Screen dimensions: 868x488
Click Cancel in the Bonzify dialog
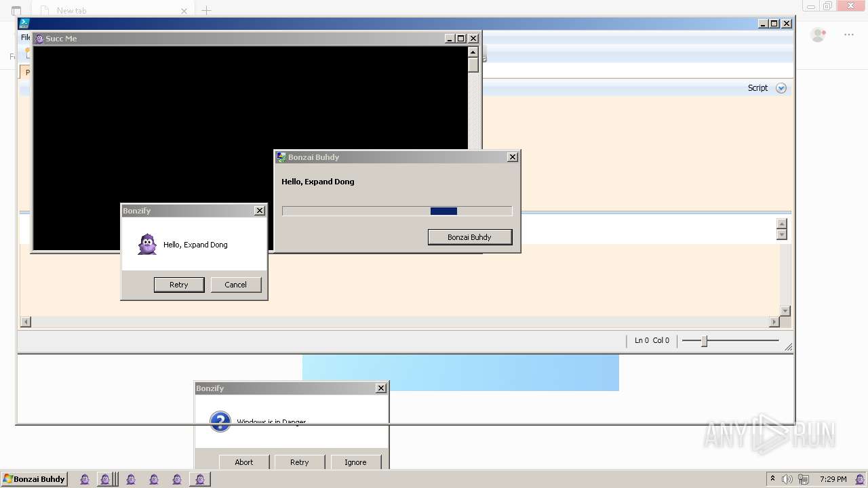[236, 285]
